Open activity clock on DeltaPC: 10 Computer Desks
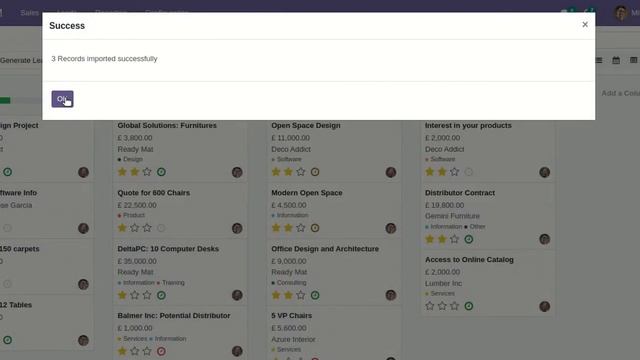This screenshot has height=360, width=640. pyautogui.click(x=161, y=295)
